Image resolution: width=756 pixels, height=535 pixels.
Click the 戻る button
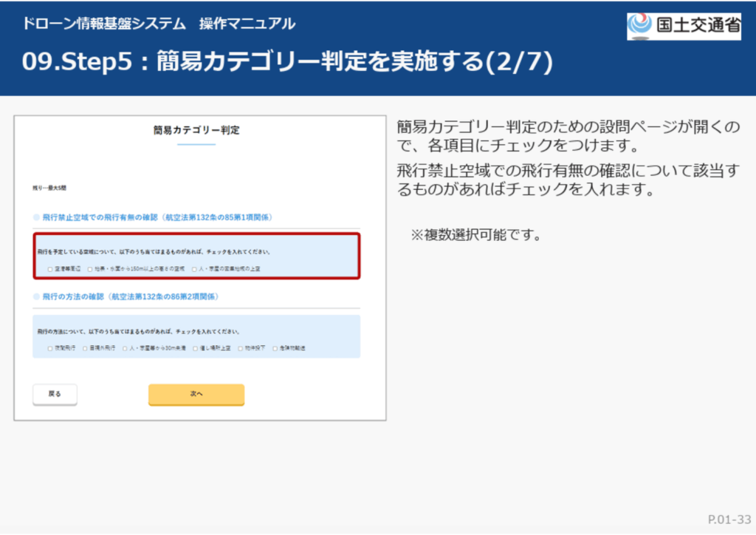[55, 395]
